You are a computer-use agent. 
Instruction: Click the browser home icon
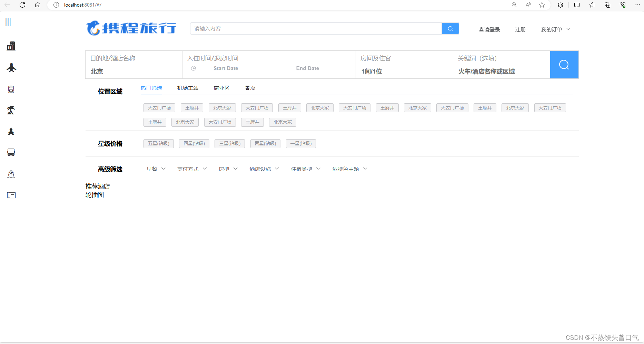(38, 5)
